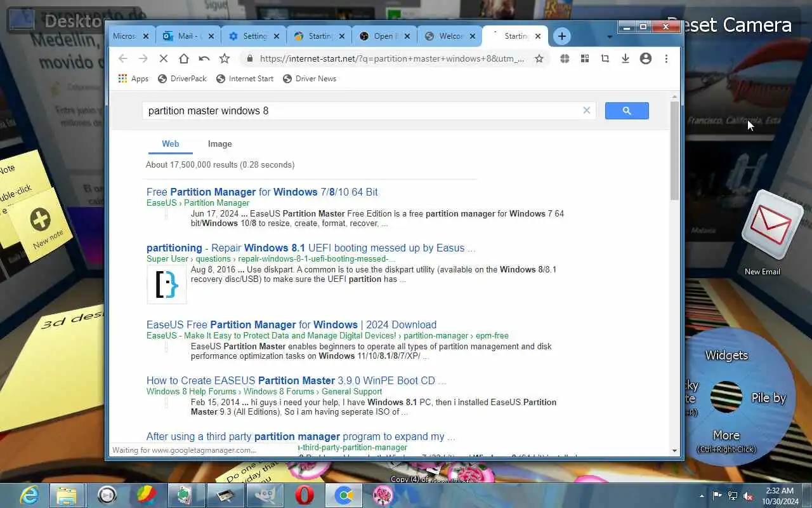Open the GIMP taskbar icon
Screen dimensions: 812x508
(265, 495)
